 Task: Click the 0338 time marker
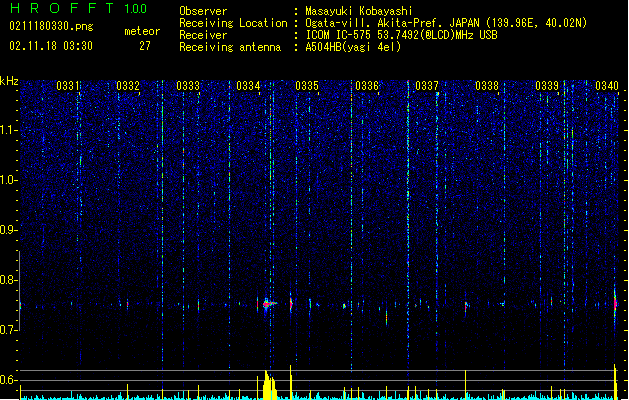point(487,86)
